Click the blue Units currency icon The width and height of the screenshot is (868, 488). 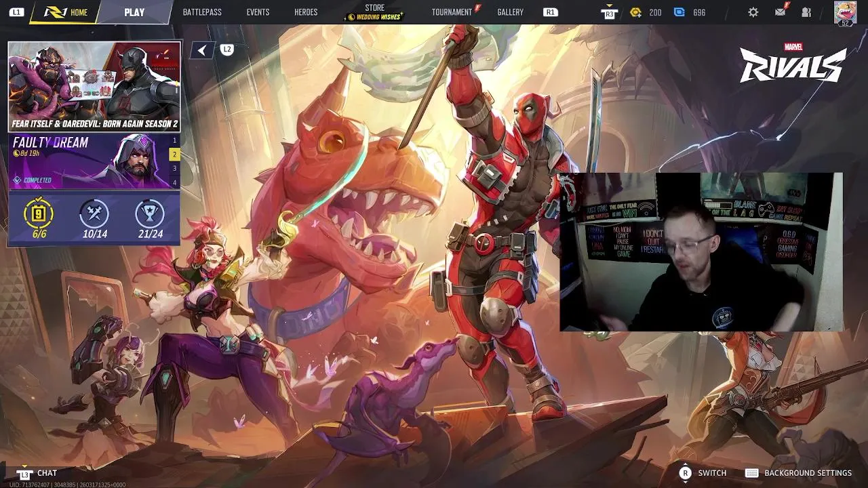pos(679,12)
